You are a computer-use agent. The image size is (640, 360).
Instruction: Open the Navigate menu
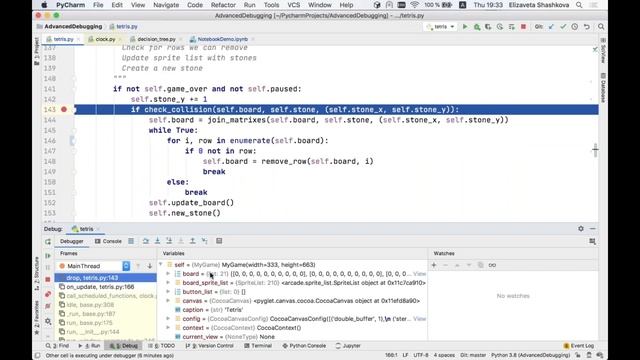coord(166,5)
